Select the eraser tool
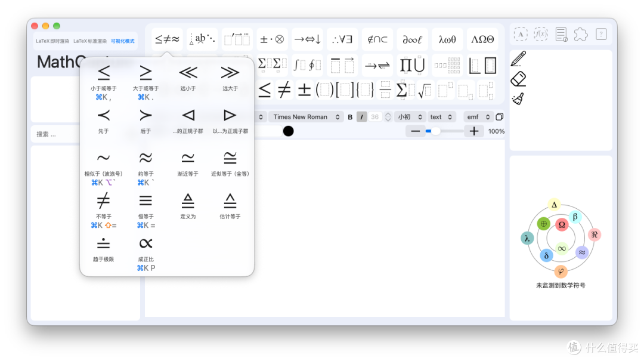 tap(518, 79)
